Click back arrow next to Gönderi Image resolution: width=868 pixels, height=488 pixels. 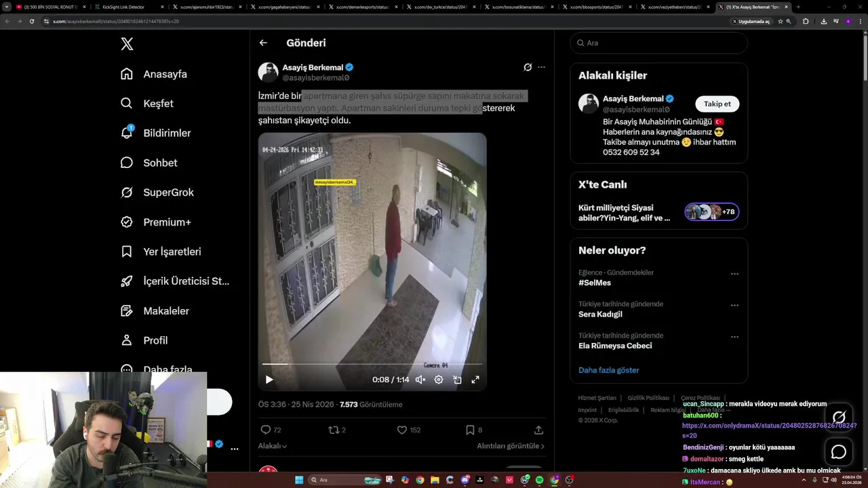click(263, 43)
